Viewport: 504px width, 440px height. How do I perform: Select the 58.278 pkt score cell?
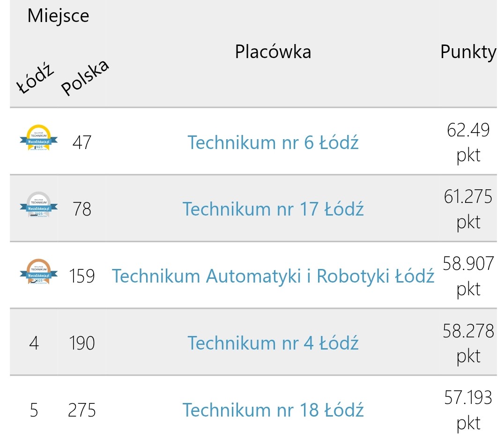468,343
